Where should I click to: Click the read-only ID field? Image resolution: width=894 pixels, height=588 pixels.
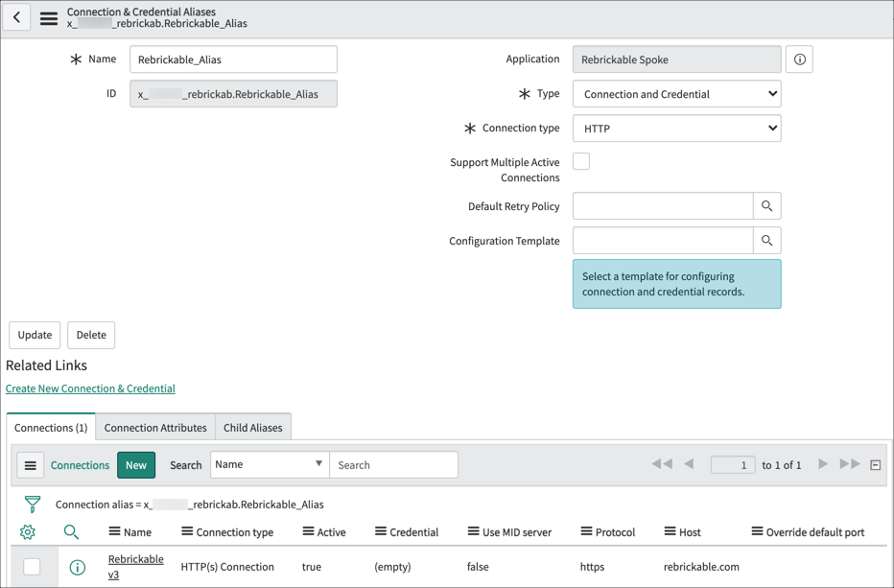click(x=233, y=94)
